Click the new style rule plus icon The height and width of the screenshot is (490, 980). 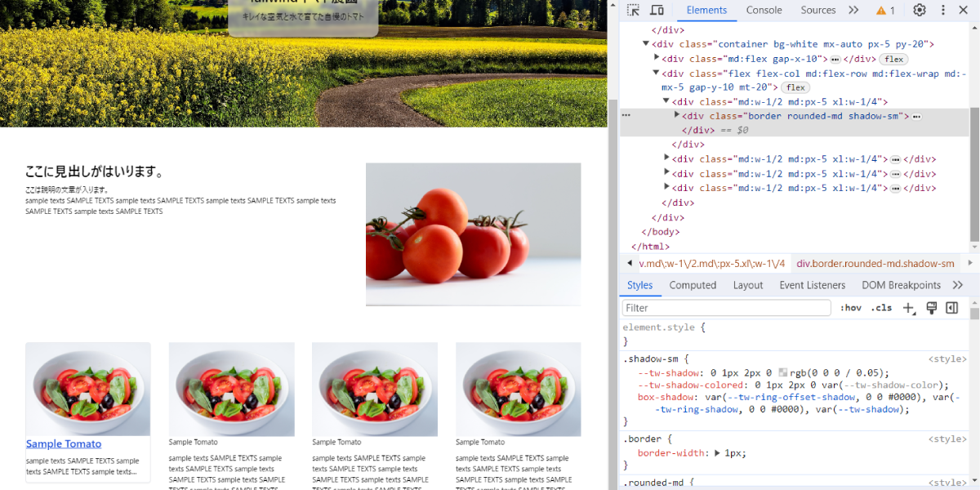coord(909,308)
